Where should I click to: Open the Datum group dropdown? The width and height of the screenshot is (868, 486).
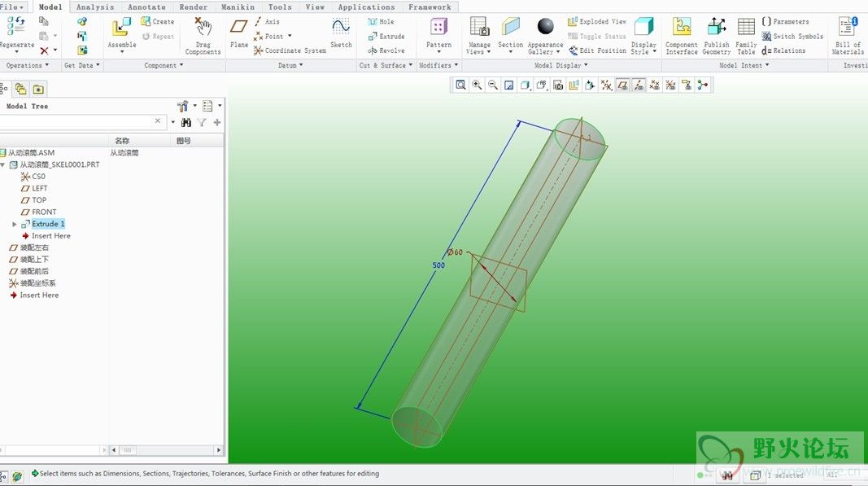[290, 65]
